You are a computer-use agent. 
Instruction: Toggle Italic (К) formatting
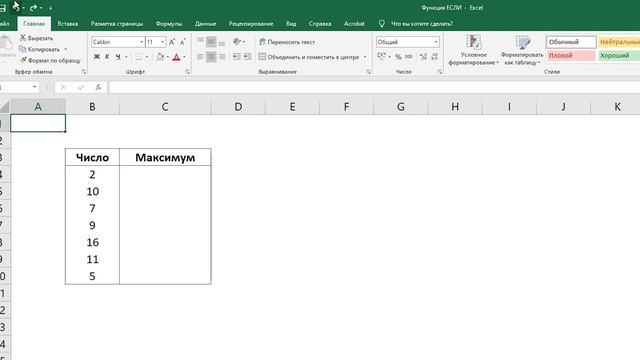pyautogui.click(x=107, y=57)
